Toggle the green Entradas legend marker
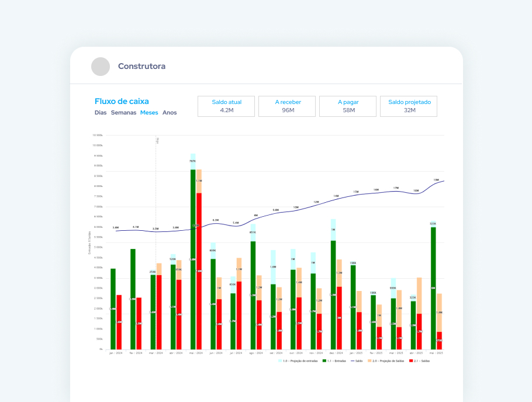 pyautogui.click(x=324, y=361)
